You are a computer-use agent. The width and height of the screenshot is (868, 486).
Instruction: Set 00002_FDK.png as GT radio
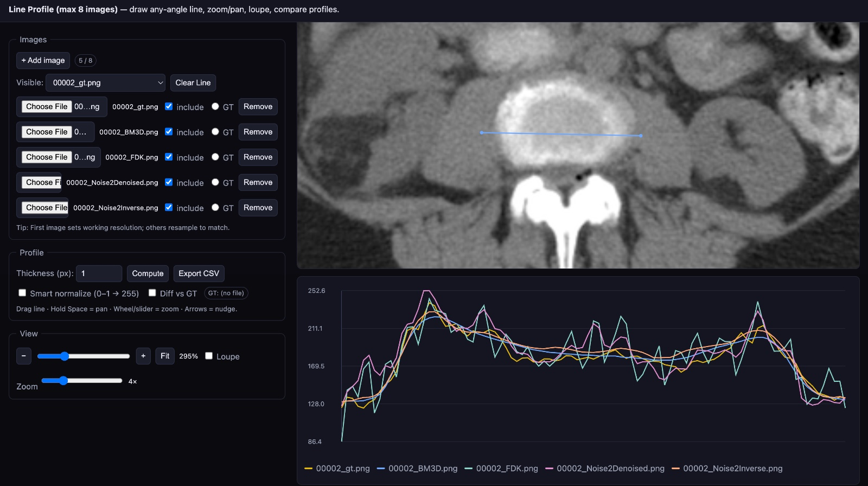coord(215,157)
